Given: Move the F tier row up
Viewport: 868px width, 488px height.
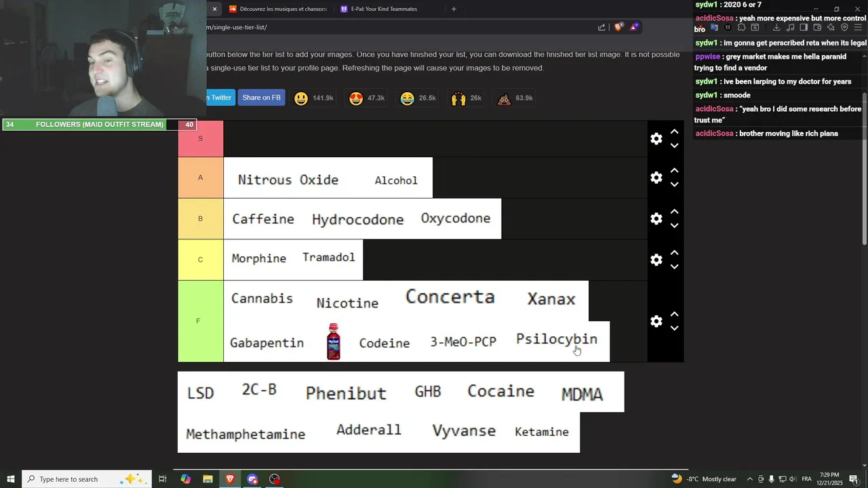Looking at the screenshot, I should click(674, 314).
